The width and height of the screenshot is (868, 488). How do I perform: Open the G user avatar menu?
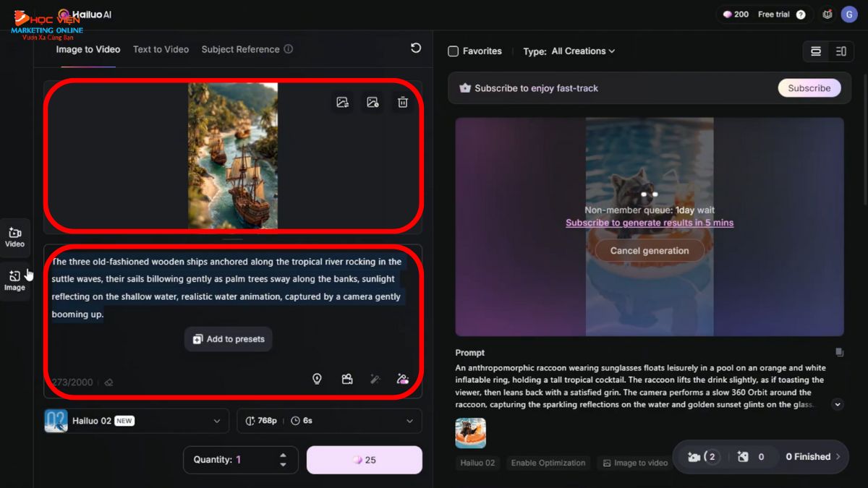pyautogui.click(x=849, y=14)
